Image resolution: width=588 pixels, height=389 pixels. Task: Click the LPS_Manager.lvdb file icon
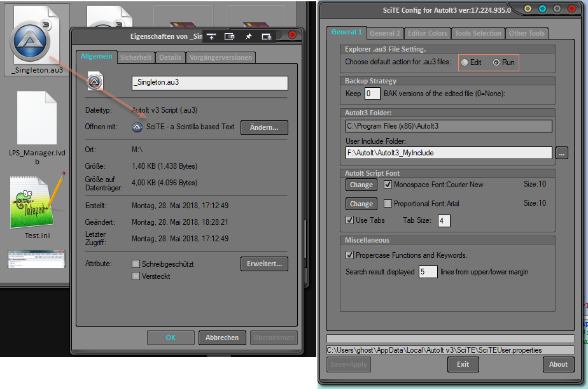click(x=36, y=121)
